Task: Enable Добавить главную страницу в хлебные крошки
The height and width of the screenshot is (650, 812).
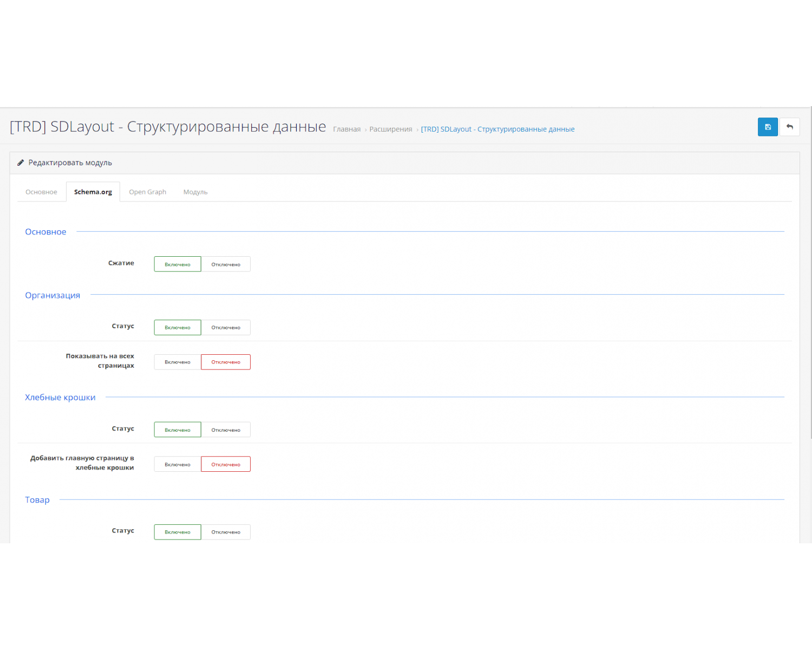Action: coord(177,464)
